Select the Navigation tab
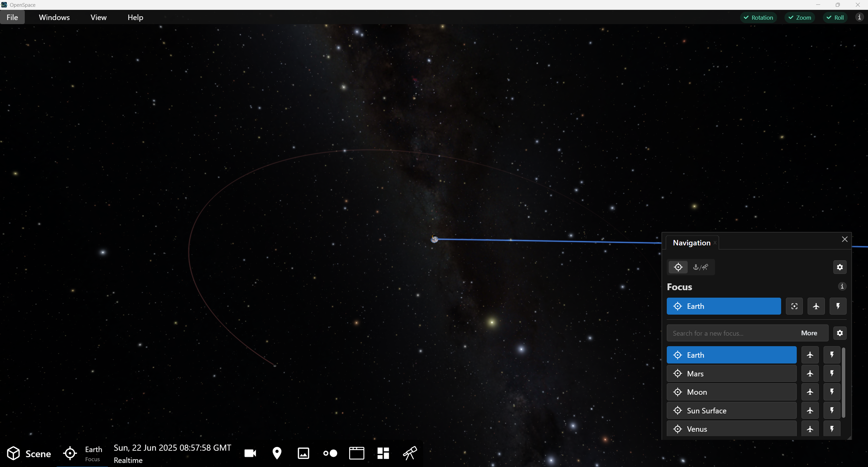 point(692,243)
